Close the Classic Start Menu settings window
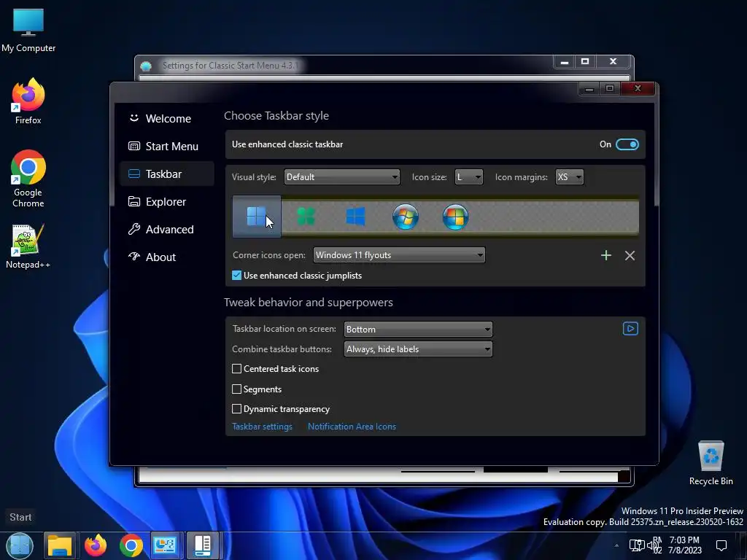This screenshot has height=560, width=747. (x=613, y=61)
